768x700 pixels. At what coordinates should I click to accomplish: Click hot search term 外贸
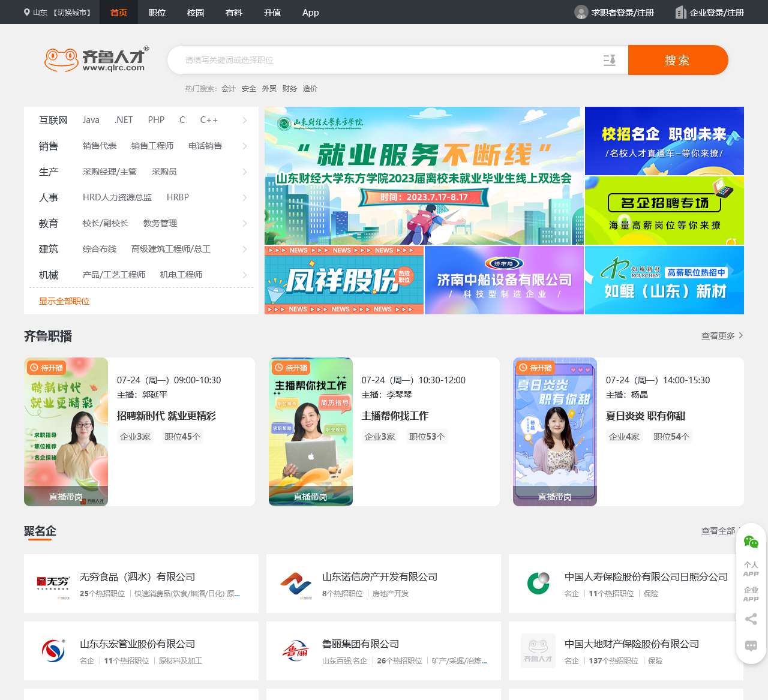point(269,89)
